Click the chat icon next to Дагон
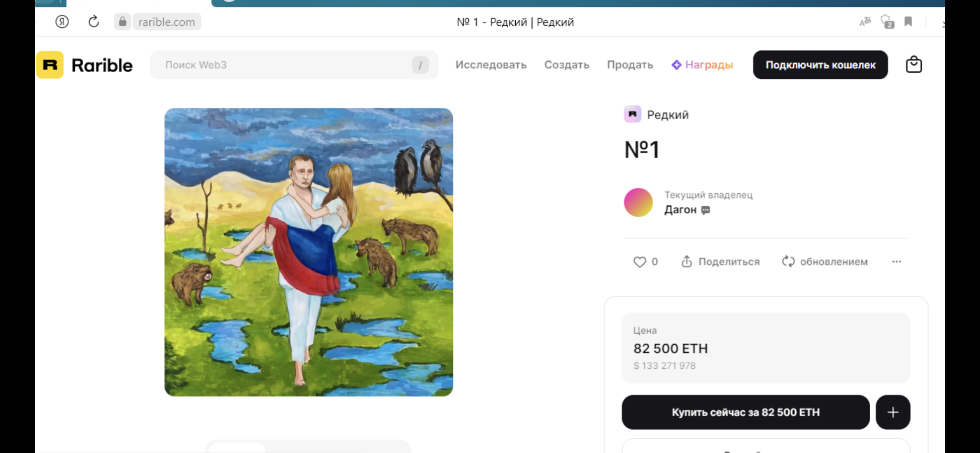This screenshot has width=980, height=453. click(705, 210)
